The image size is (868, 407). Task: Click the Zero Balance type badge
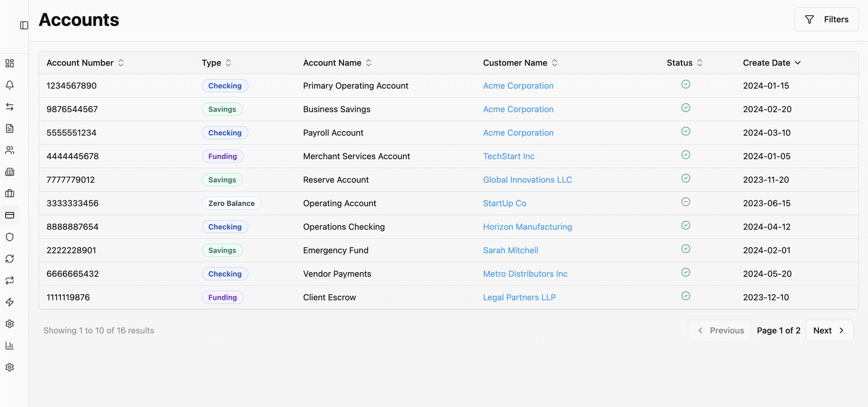231,203
